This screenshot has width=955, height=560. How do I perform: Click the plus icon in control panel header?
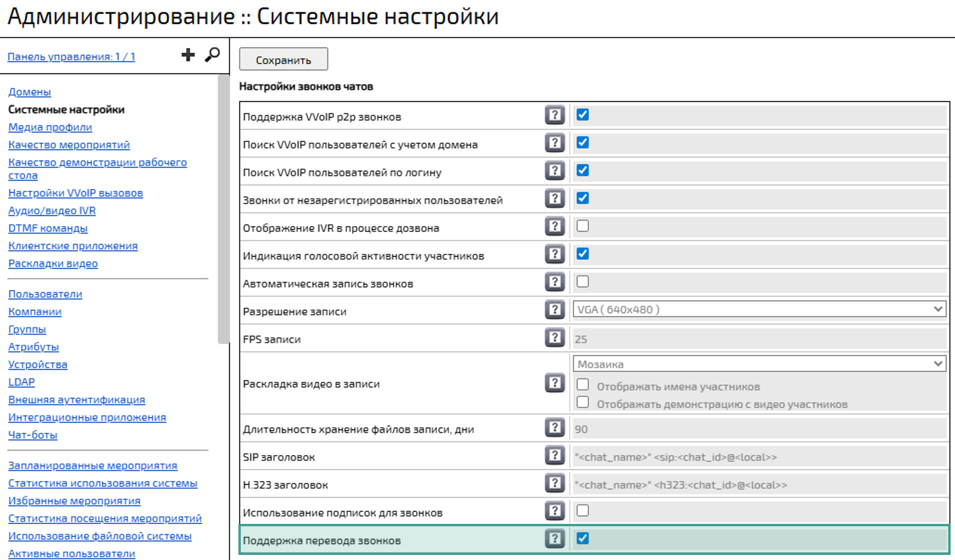click(x=188, y=55)
